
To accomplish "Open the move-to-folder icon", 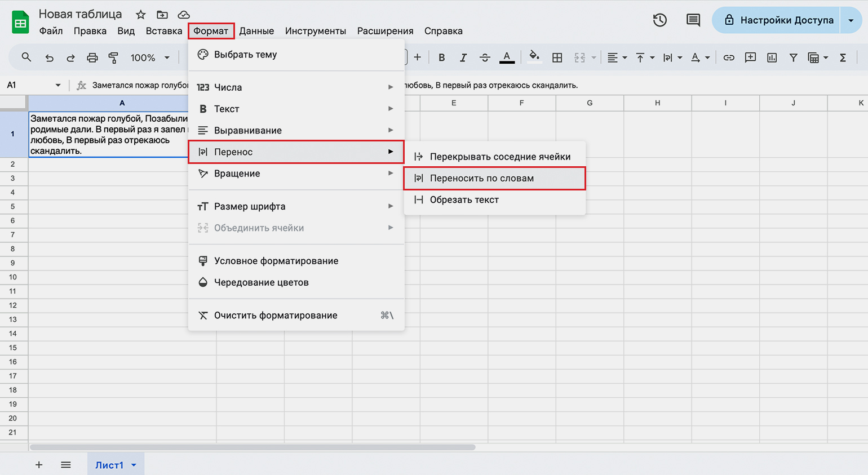I will 162,15.
